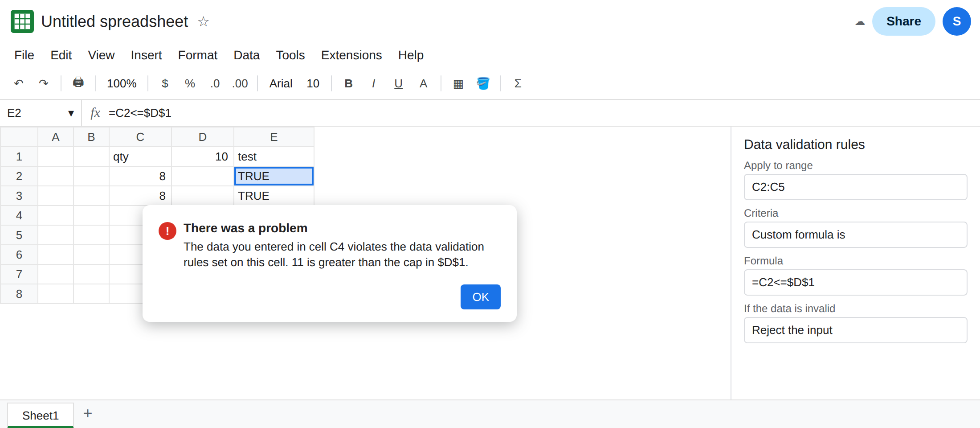Toggle underline formatting
980x428 pixels.
[x=399, y=83]
